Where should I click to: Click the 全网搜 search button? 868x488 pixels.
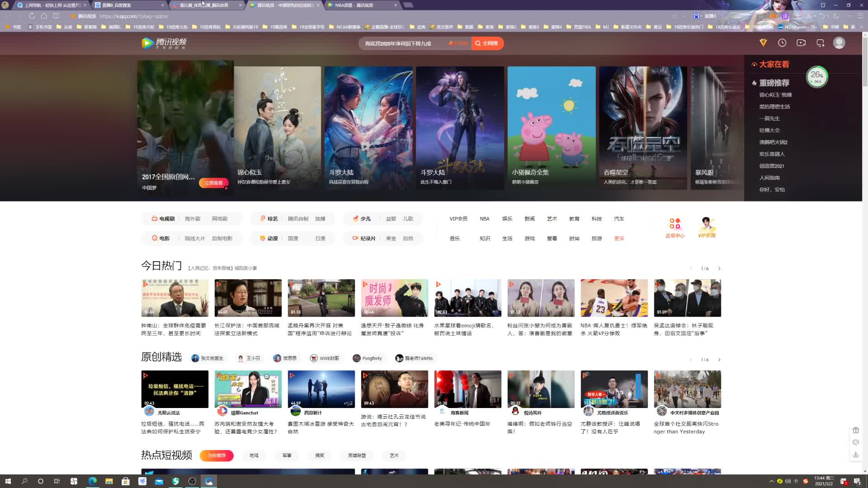(487, 43)
